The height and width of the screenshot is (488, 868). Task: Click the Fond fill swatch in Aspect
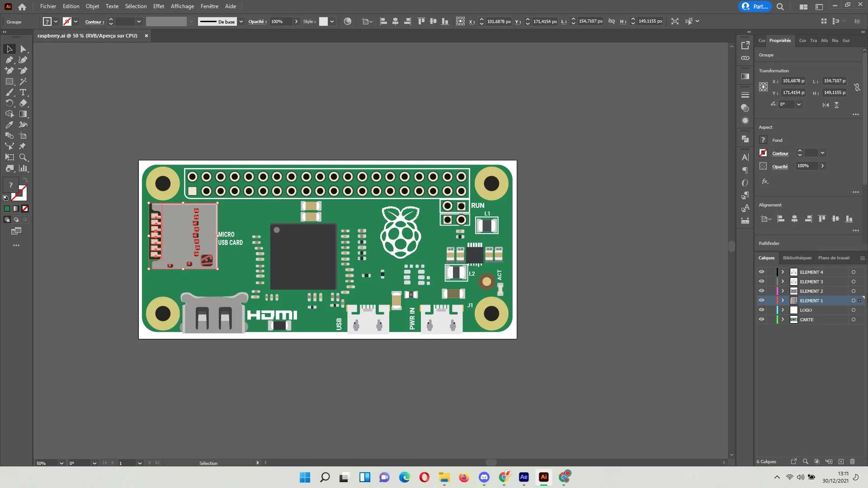[x=763, y=140]
